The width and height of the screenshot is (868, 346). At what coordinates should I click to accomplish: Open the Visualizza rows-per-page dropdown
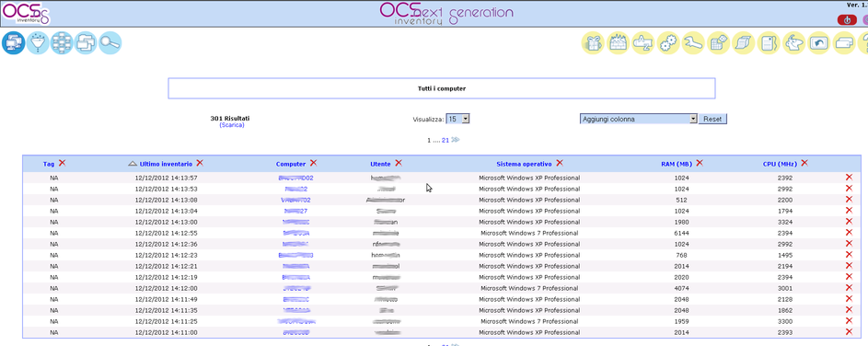tap(457, 119)
